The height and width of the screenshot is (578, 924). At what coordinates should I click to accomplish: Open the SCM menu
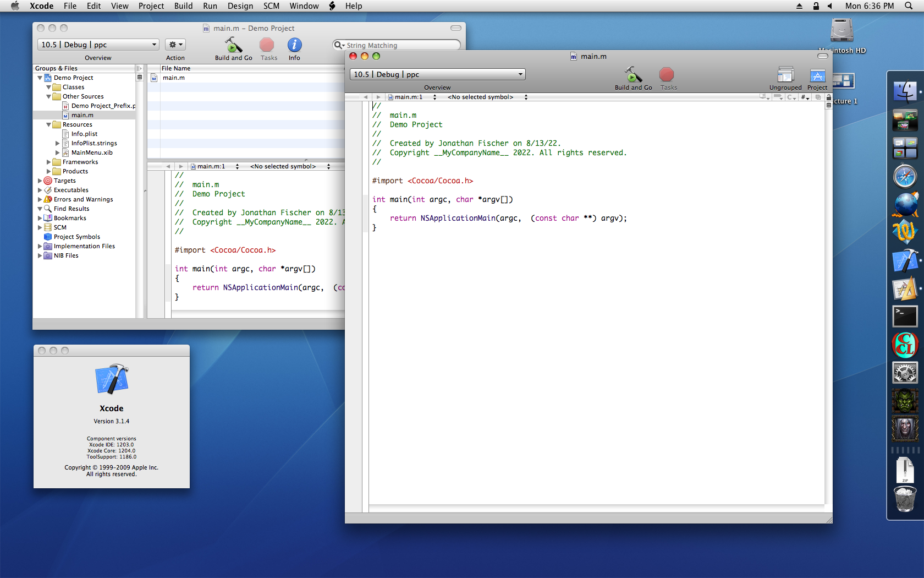[x=271, y=6]
